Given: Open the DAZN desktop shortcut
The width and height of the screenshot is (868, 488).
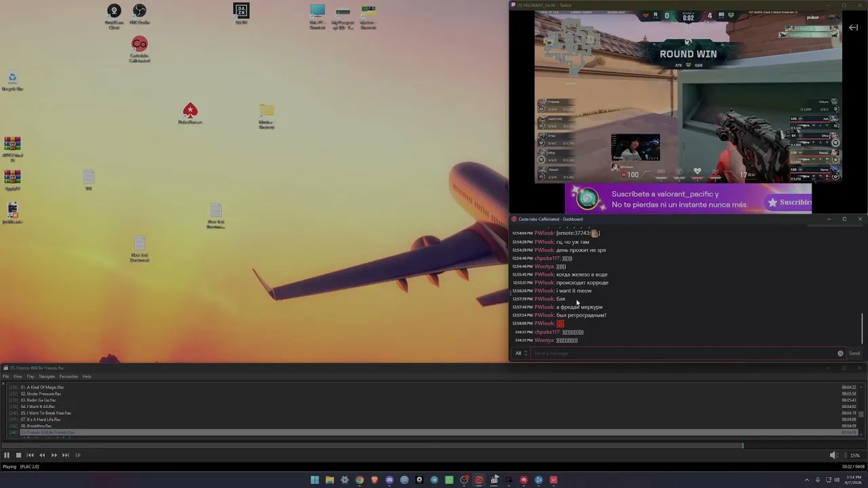Looking at the screenshot, I should [x=241, y=14].
